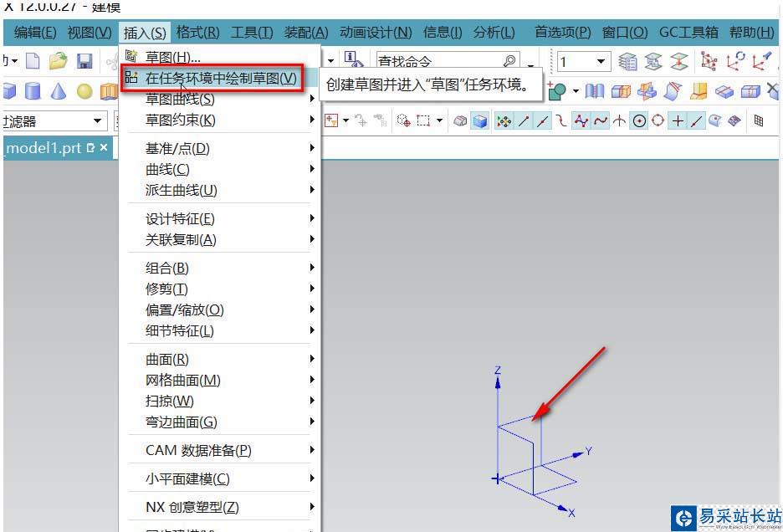
Task: Open the GC工具箱 menu
Action: [688, 33]
